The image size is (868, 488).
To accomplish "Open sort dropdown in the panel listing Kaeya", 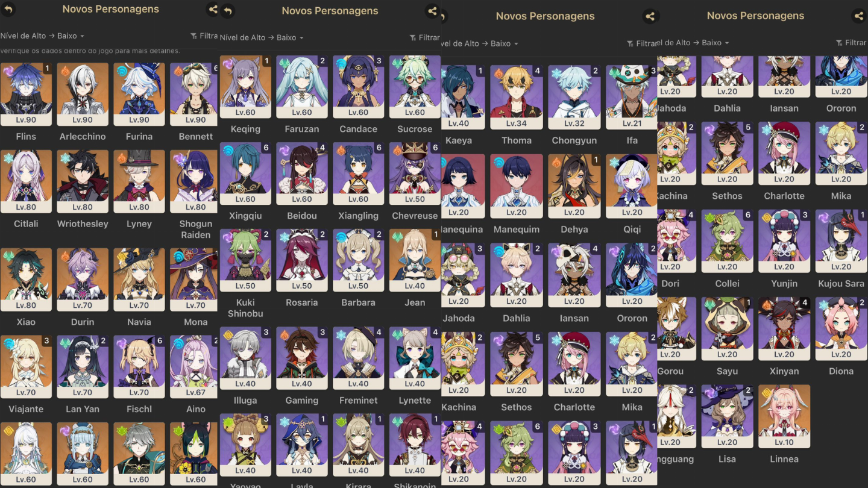I will point(480,43).
